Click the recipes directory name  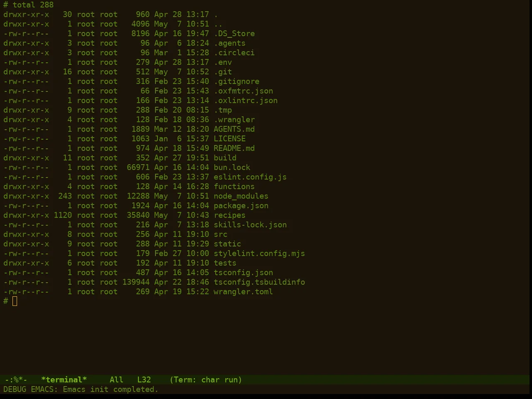229,215
